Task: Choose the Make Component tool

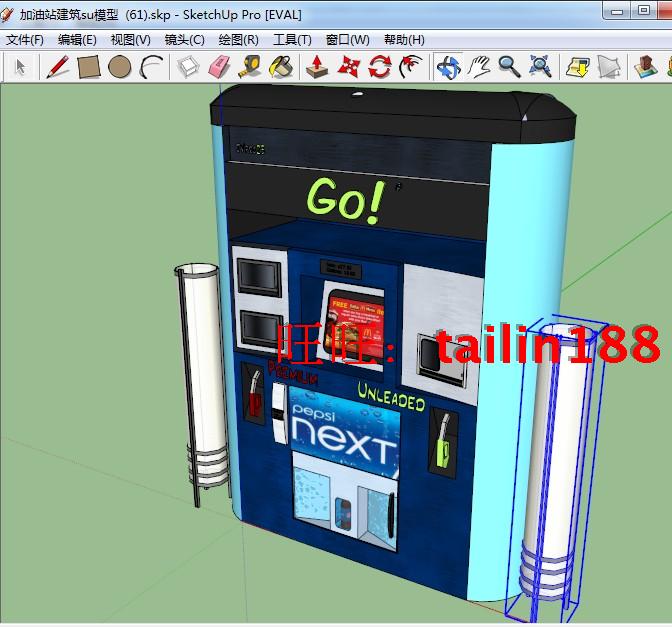Action: click(x=188, y=67)
